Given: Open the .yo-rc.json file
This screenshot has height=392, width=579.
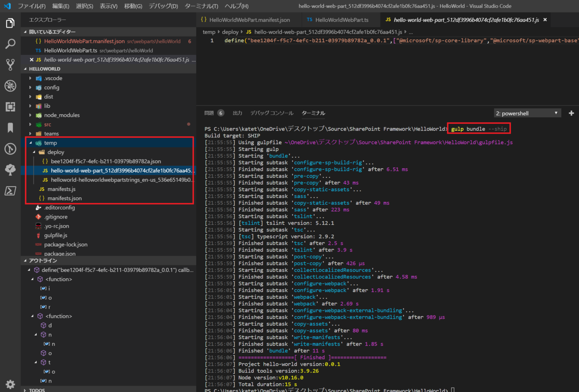Looking at the screenshot, I should [x=109, y=226].
